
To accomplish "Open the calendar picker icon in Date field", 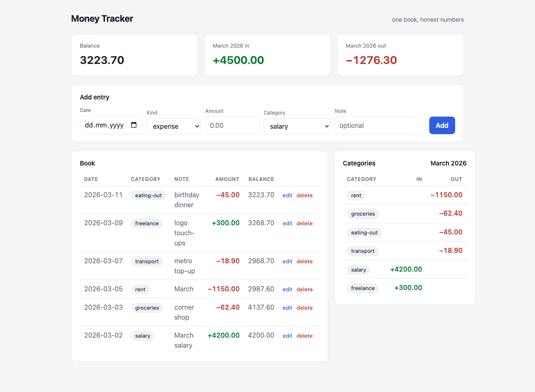I will point(134,125).
